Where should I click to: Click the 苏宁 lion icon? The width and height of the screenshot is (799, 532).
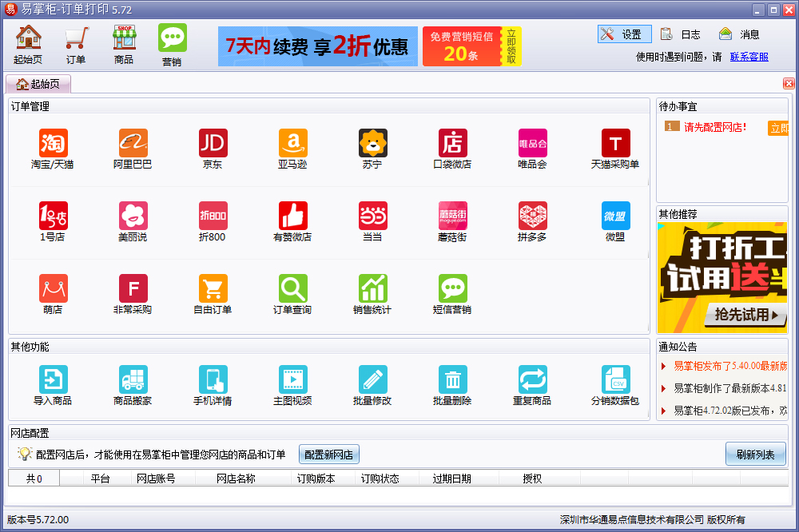click(373, 149)
